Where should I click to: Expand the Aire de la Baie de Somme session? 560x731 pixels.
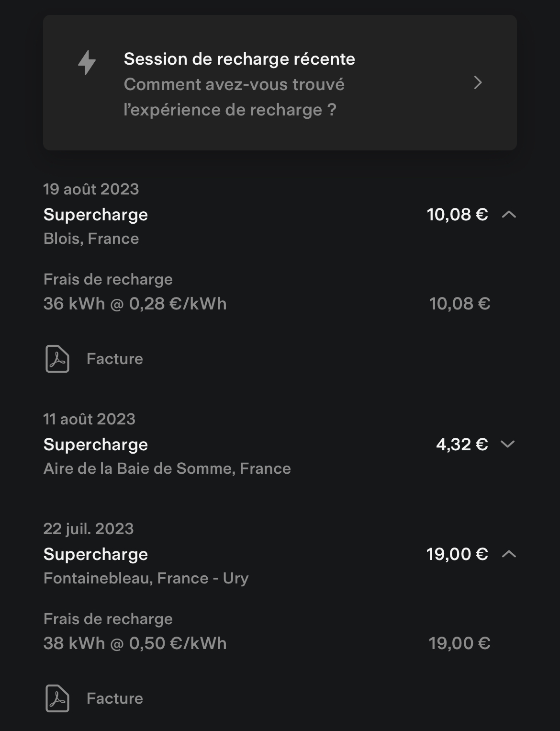pos(507,444)
